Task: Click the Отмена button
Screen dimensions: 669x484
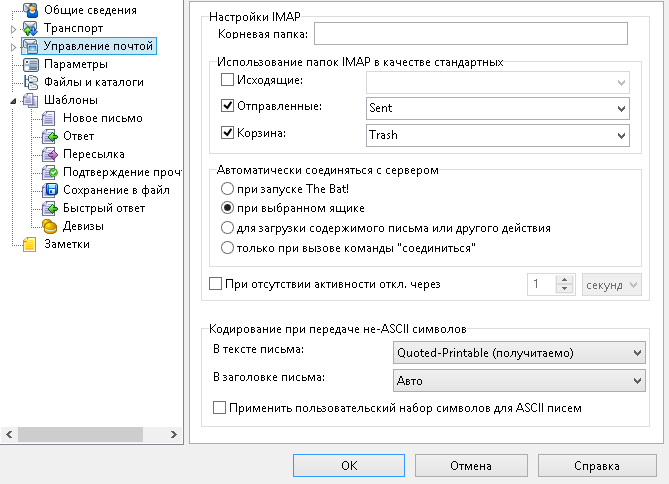Action: 471,466
